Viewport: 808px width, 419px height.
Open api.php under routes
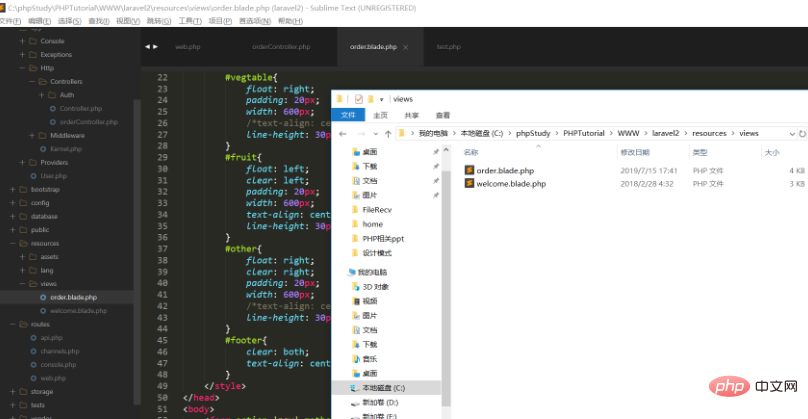52,338
